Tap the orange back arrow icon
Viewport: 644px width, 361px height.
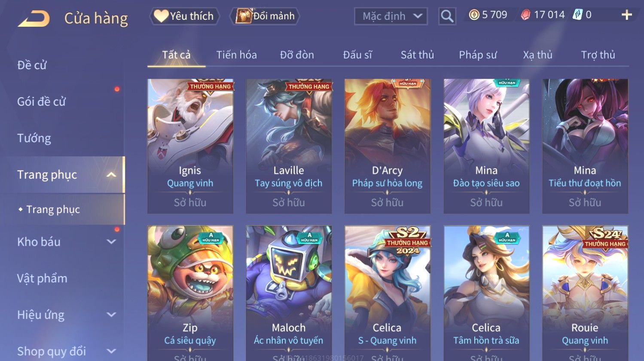[34, 19]
